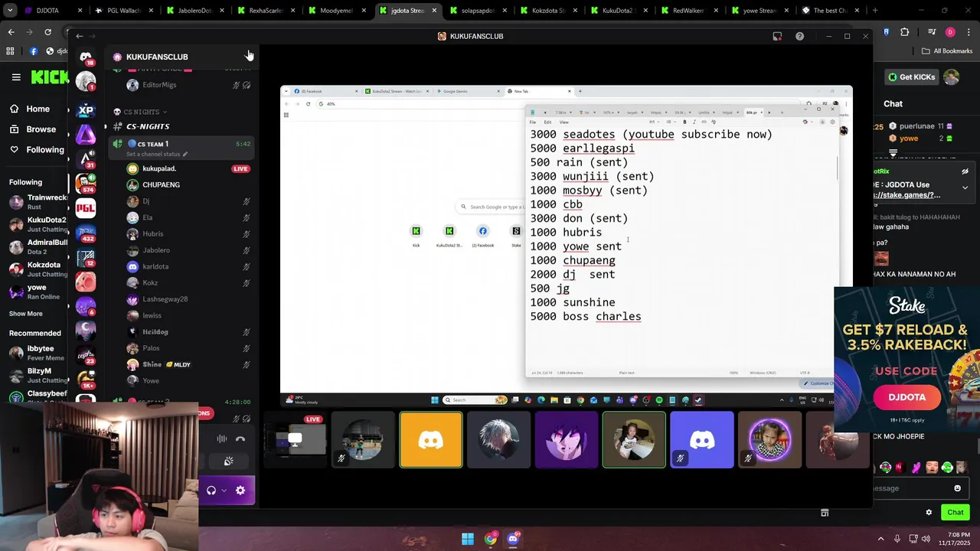This screenshot has width=980, height=551.
Task: Open Kick chat settings gear
Action: 929,512
